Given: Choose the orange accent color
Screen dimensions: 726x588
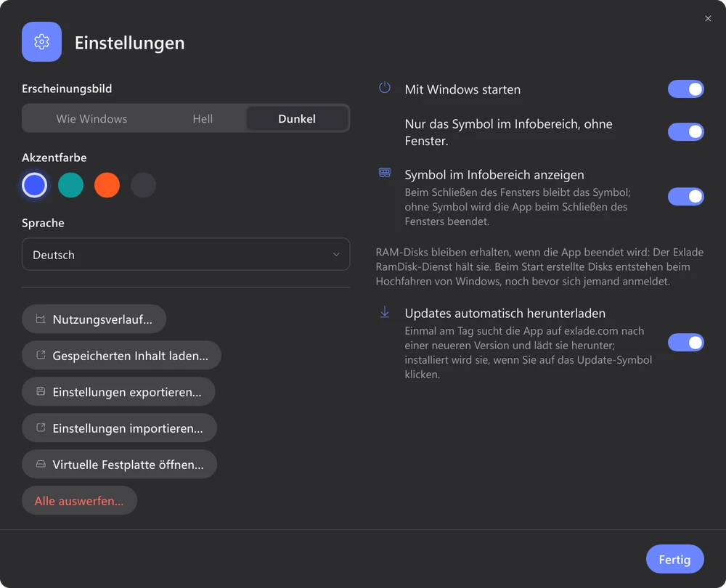Looking at the screenshot, I should pos(107,185).
